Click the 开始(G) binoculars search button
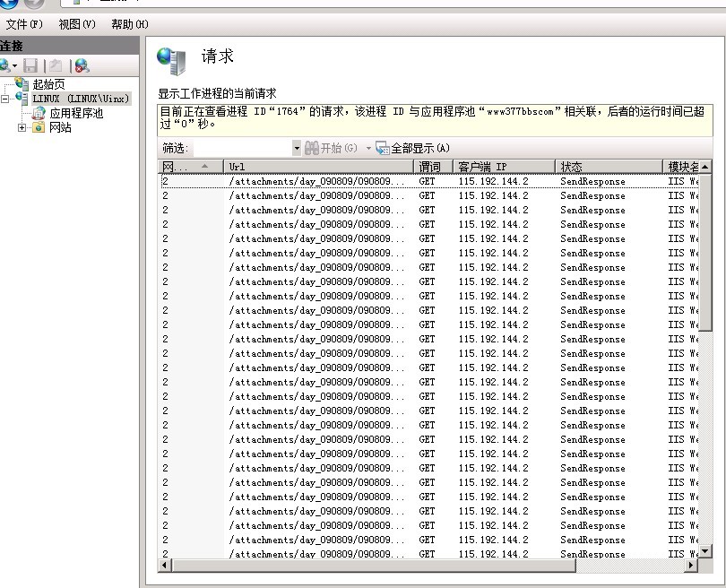 tap(332, 148)
